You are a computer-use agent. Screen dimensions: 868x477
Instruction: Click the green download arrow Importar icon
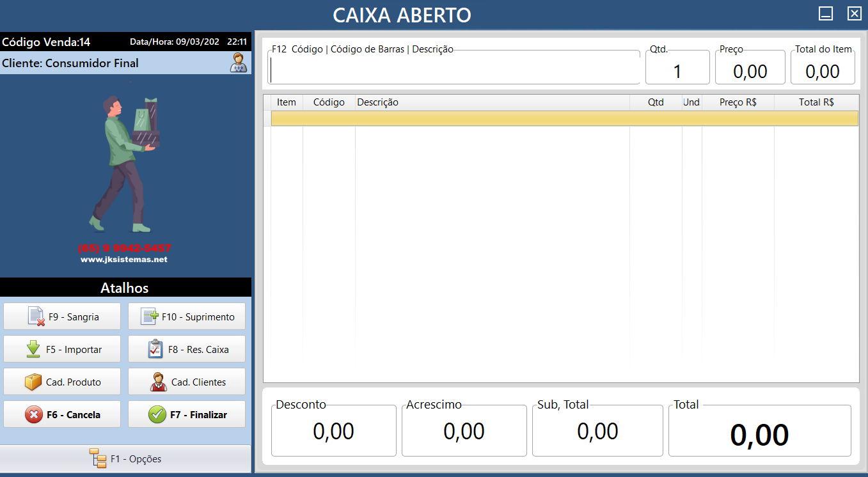coord(33,350)
